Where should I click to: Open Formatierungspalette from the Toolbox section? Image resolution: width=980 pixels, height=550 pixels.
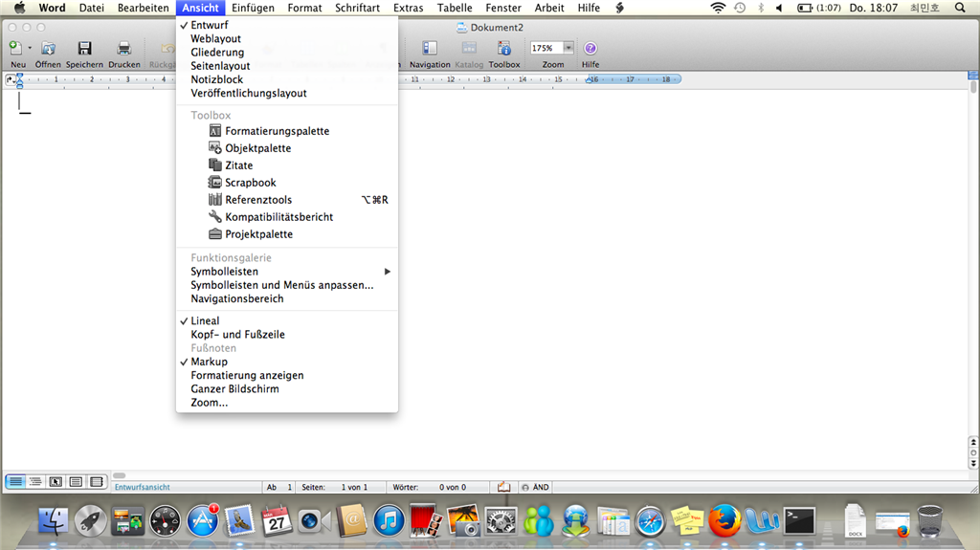[277, 131]
